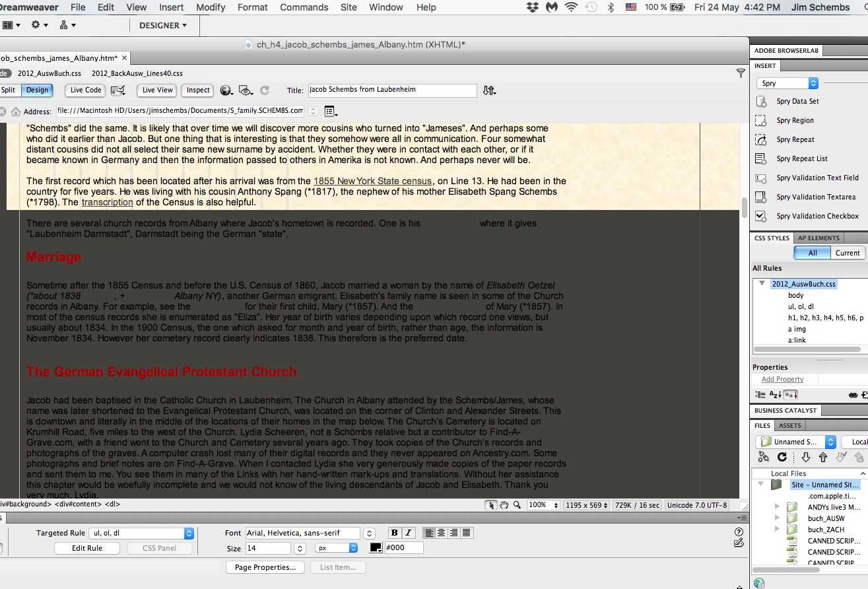Click the filter funnel icon for related files
The image size is (868, 589).
pyautogui.click(x=741, y=73)
